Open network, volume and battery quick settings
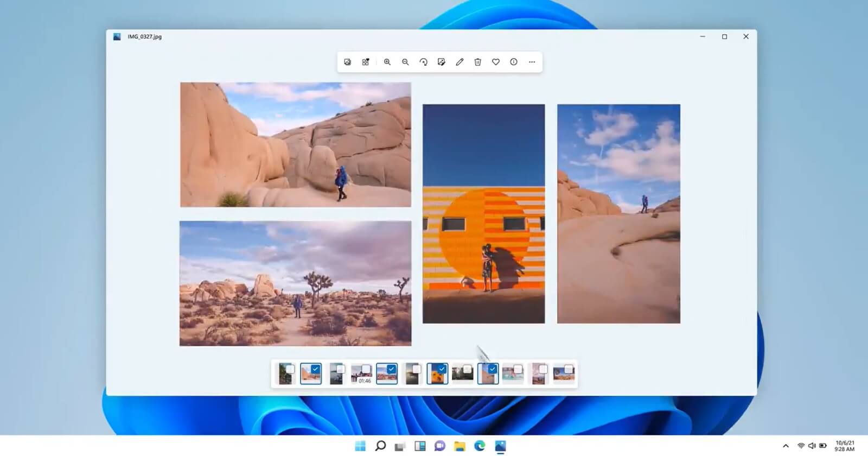Image resolution: width=868 pixels, height=456 pixels. click(x=812, y=446)
